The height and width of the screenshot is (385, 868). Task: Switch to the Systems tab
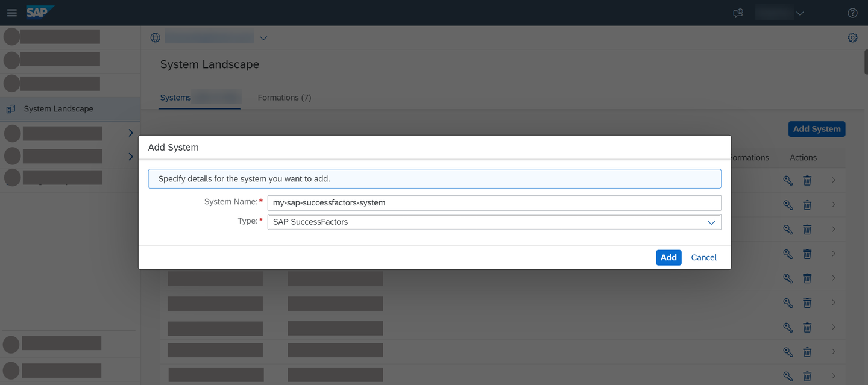coord(200,98)
